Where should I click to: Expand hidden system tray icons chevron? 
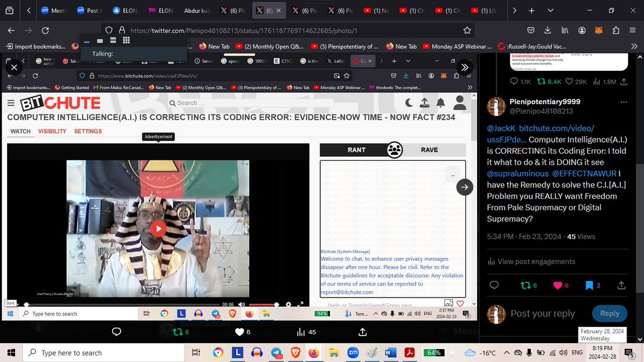click(507, 352)
